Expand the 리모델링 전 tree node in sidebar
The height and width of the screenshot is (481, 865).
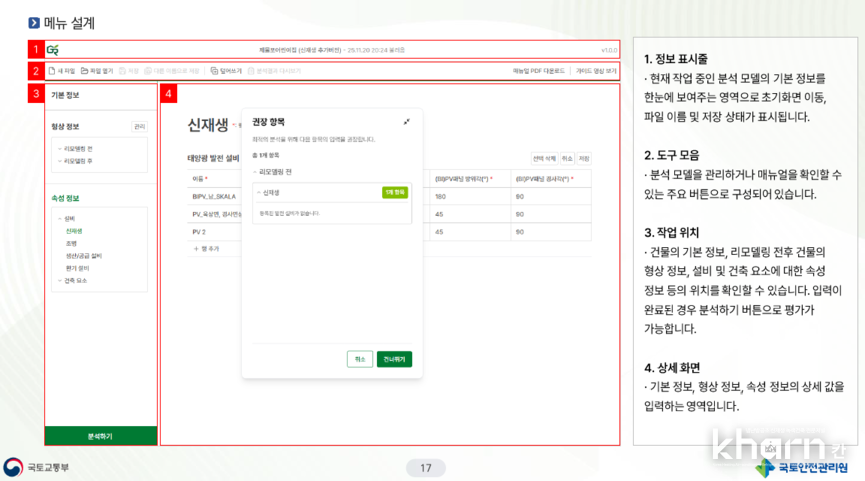58,149
